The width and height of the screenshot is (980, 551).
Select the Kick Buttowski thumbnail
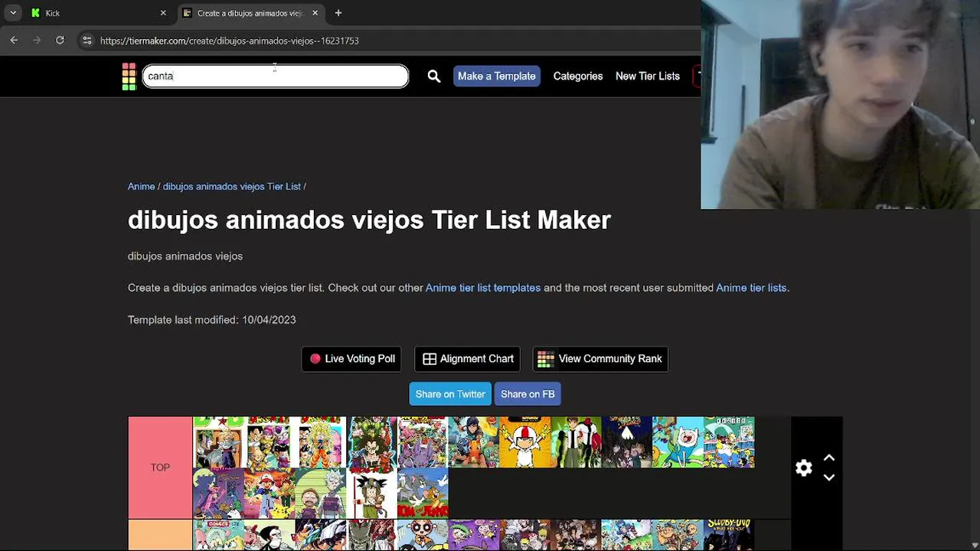tap(524, 442)
